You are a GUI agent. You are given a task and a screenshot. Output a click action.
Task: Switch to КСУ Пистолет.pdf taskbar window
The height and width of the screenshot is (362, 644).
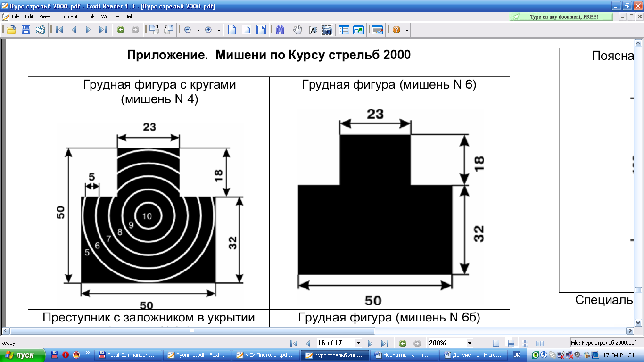[x=266, y=355]
